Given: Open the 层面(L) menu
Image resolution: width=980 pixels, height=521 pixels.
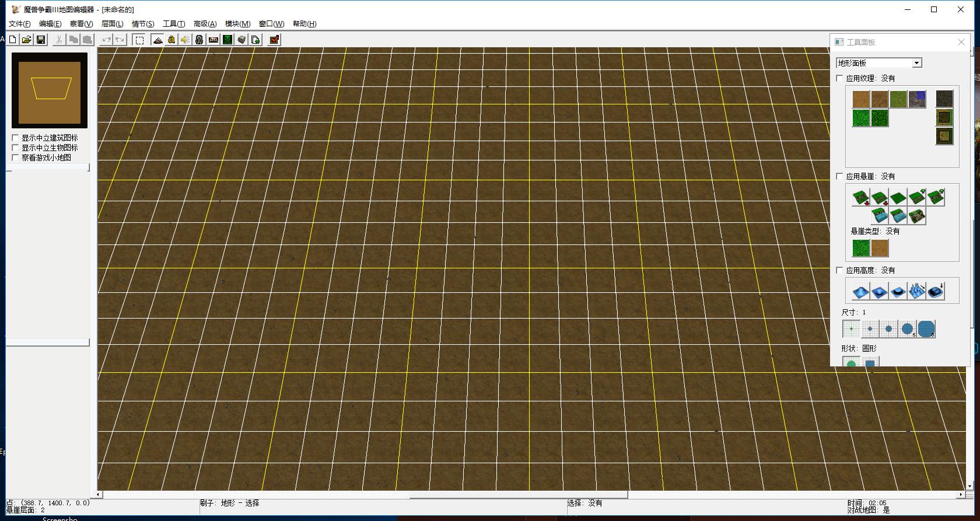Looking at the screenshot, I should [x=112, y=24].
